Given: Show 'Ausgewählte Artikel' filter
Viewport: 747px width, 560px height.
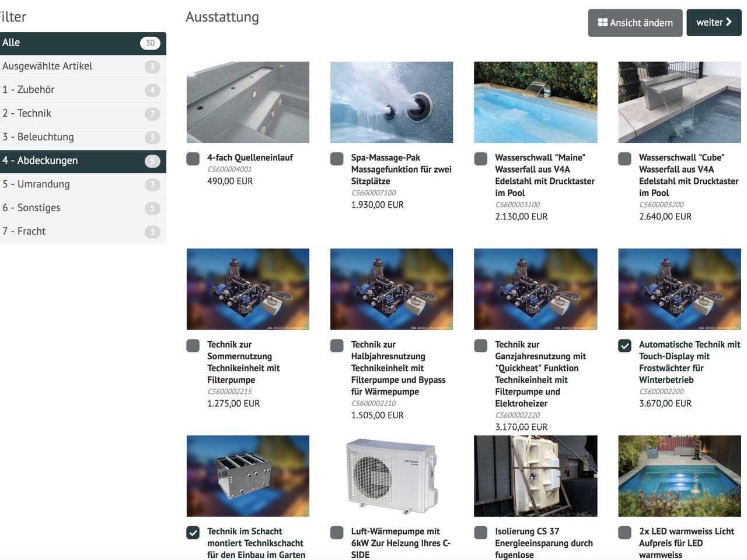Looking at the screenshot, I should pos(83,66).
